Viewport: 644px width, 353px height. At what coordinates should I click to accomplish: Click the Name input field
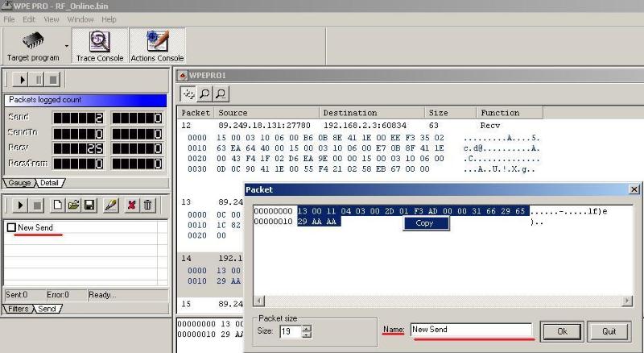(471, 330)
